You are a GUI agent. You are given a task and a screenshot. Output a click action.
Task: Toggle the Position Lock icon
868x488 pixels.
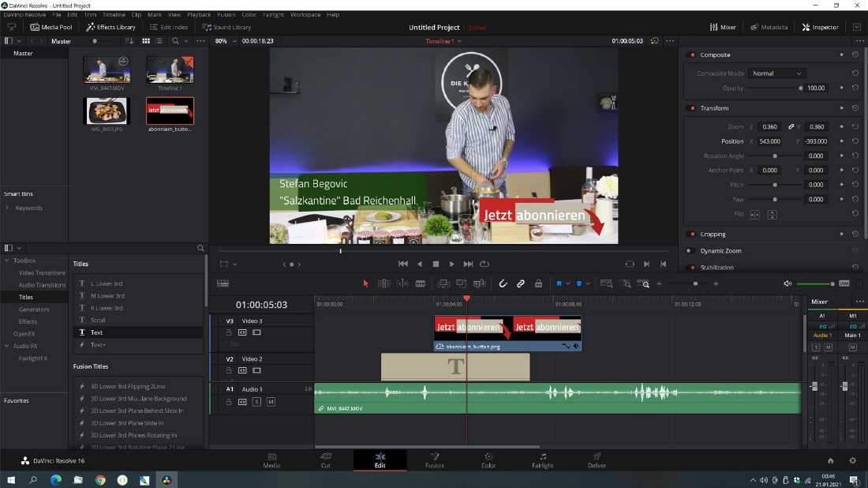538,283
